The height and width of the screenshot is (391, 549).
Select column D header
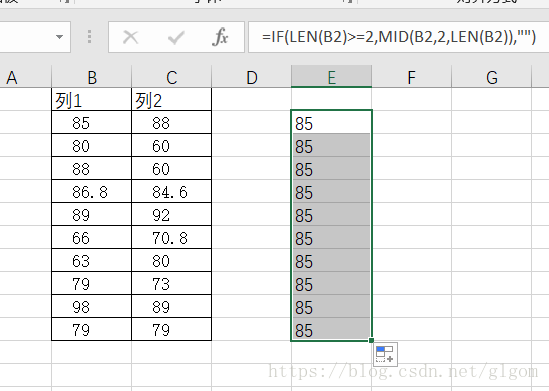click(x=251, y=77)
